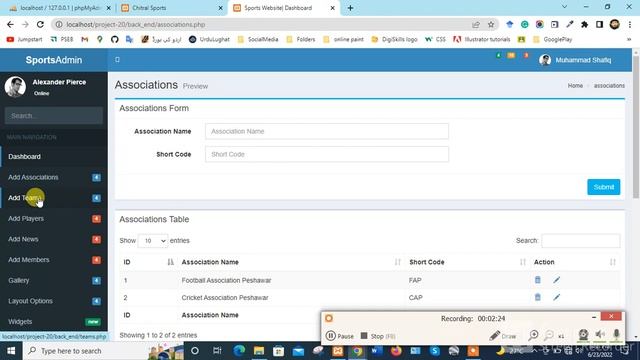Click the sidebar Search field
Screen dimensions: 640x360
pyautogui.click(x=54, y=116)
